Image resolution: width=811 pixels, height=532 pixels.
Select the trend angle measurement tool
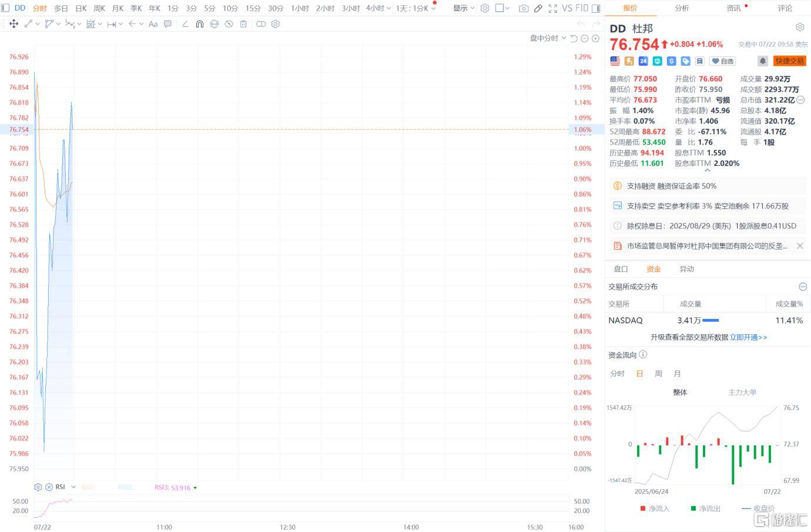[184, 24]
